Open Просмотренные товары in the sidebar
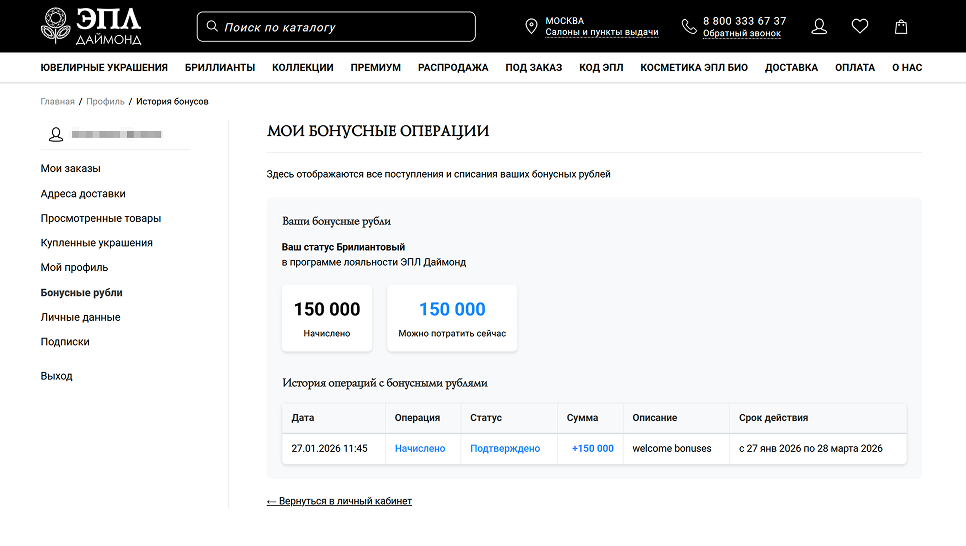 pyautogui.click(x=100, y=218)
